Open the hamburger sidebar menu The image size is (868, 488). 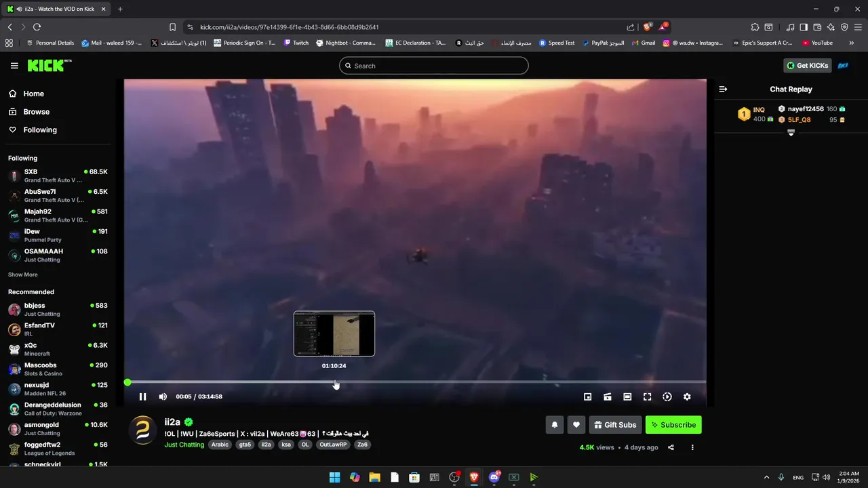[x=14, y=66]
